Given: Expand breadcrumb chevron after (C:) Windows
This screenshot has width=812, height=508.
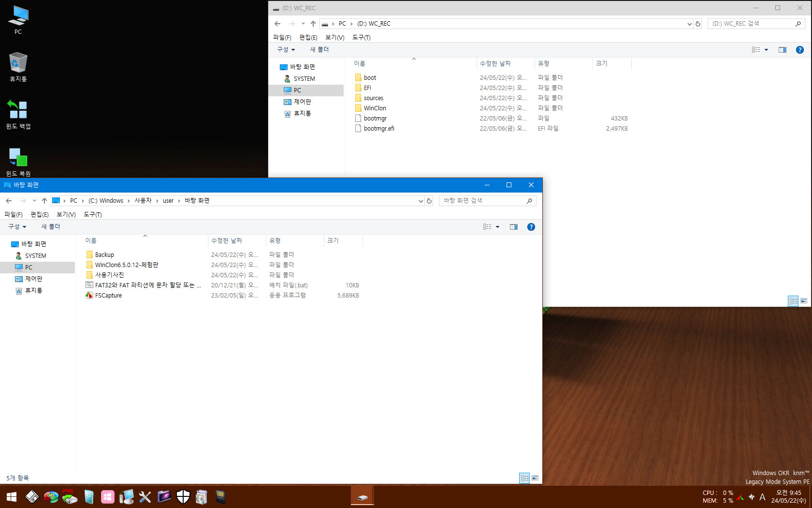Looking at the screenshot, I should click(x=129, y=201).
